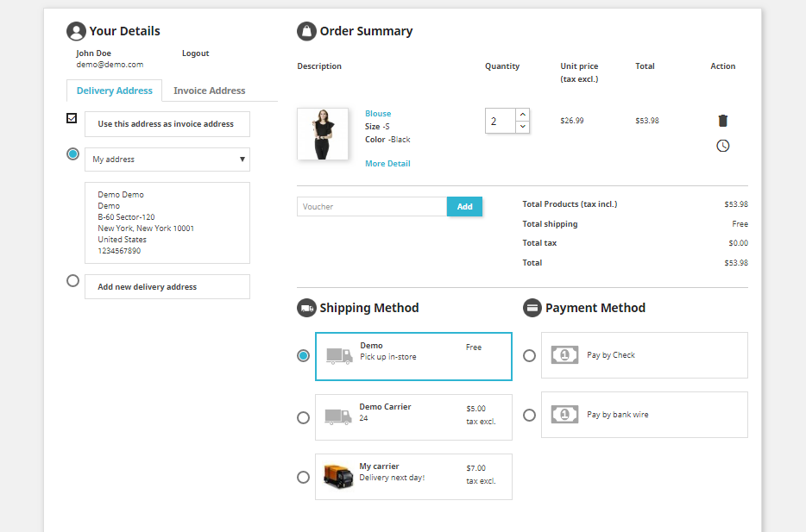Click the 'Size -S' attribute text

tap(377, 127)
